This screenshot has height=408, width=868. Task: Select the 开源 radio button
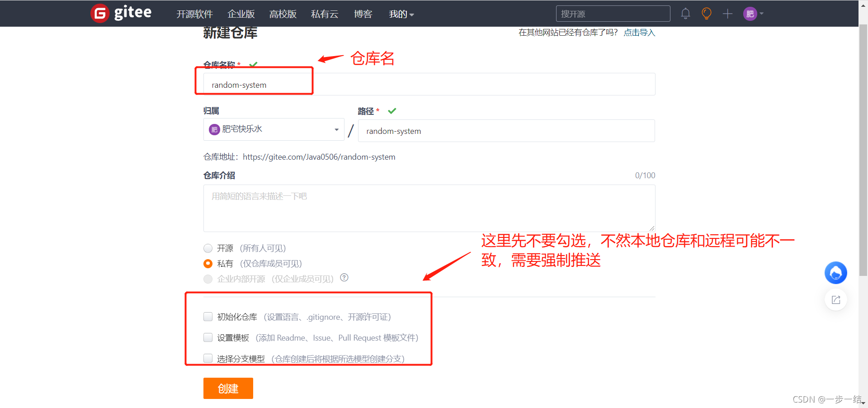[x=208, y=248]
